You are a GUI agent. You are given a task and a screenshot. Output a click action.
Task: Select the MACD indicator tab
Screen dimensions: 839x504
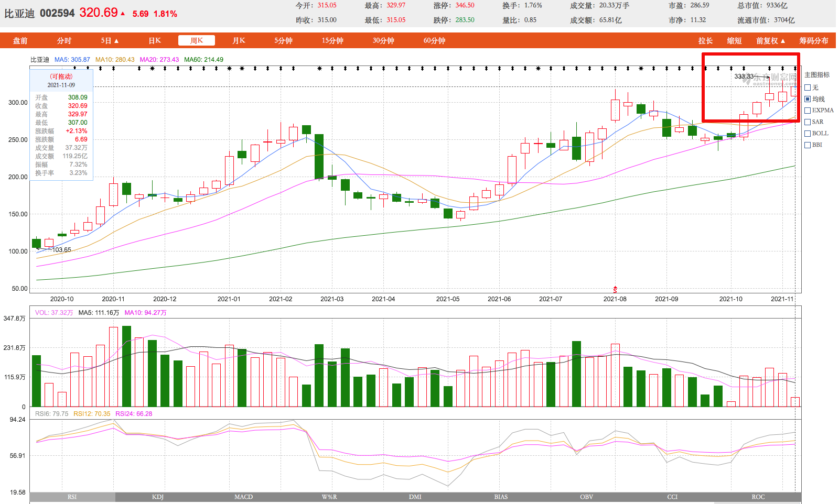pyautogui.click(x=244, y=497)
